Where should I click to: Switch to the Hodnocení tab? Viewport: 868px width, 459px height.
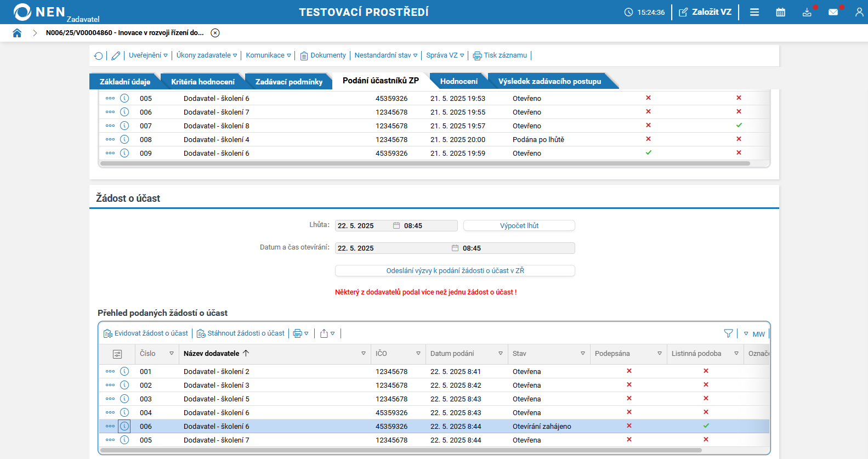tap(458, 81)
